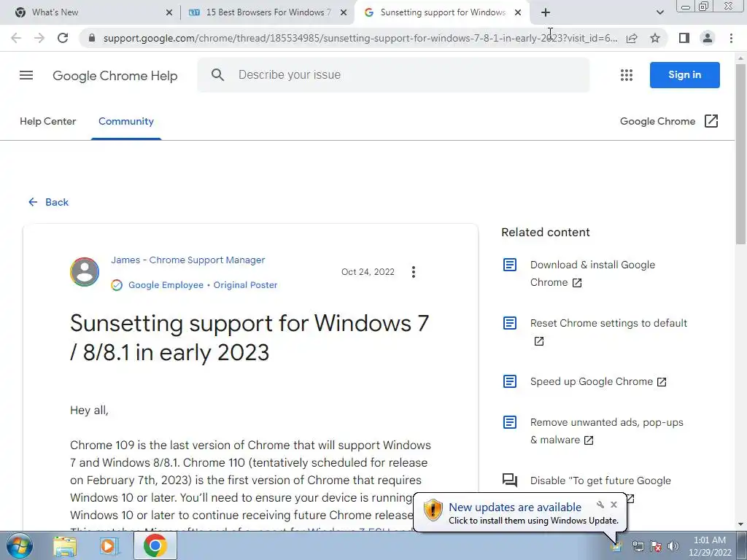Open Disable "To get future Google" thread
The image size is (747, 560).
pos(600,481)
